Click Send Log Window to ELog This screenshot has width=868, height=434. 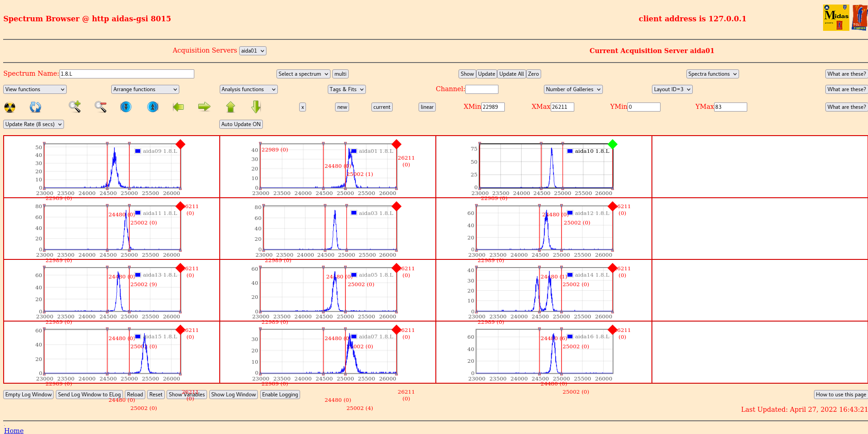coord(89,395)
